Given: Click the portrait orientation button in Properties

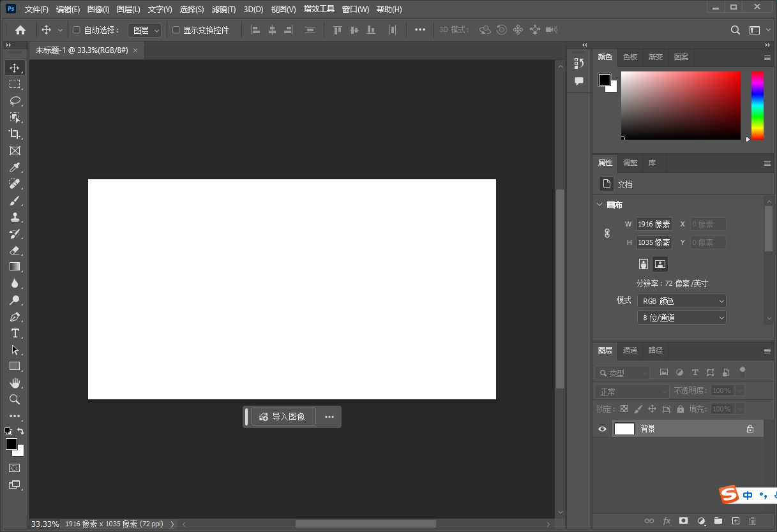Looking at the screenshot, I should 643,263.
